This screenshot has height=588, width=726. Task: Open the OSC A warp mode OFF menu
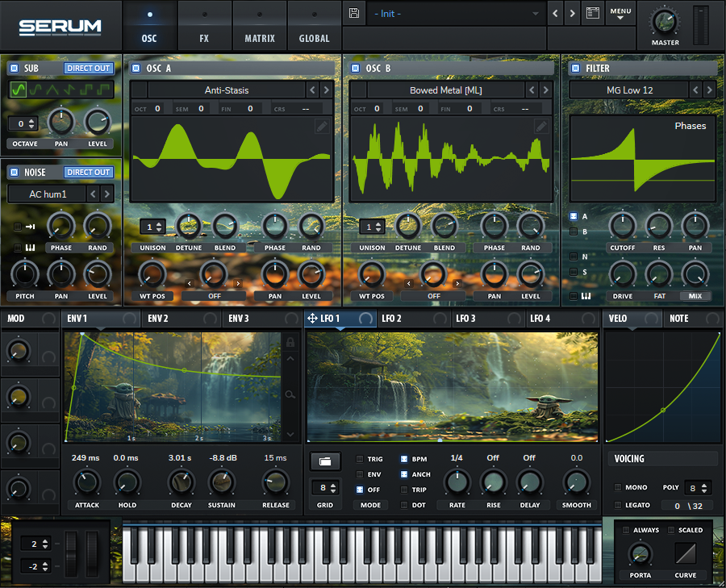tap(215, 296)
